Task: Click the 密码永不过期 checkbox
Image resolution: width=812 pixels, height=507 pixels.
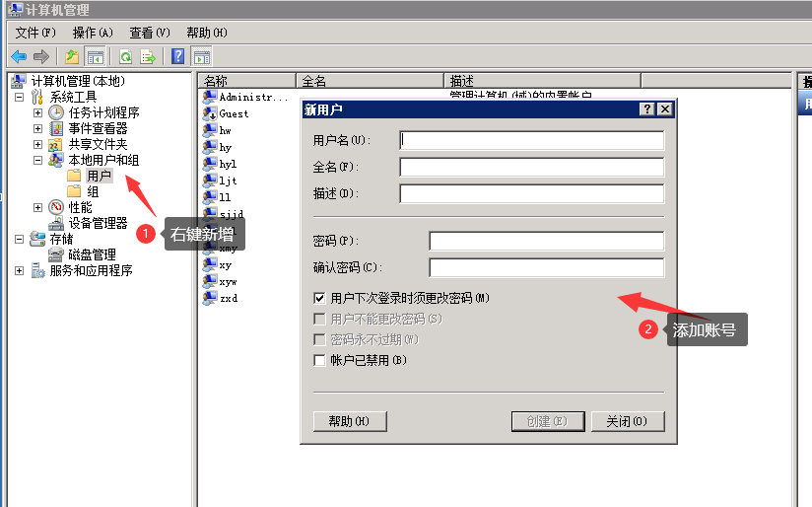Action: click(319, 339)
